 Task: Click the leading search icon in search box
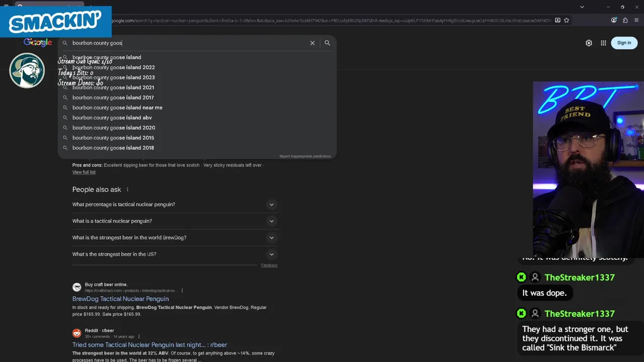(65, 43)
